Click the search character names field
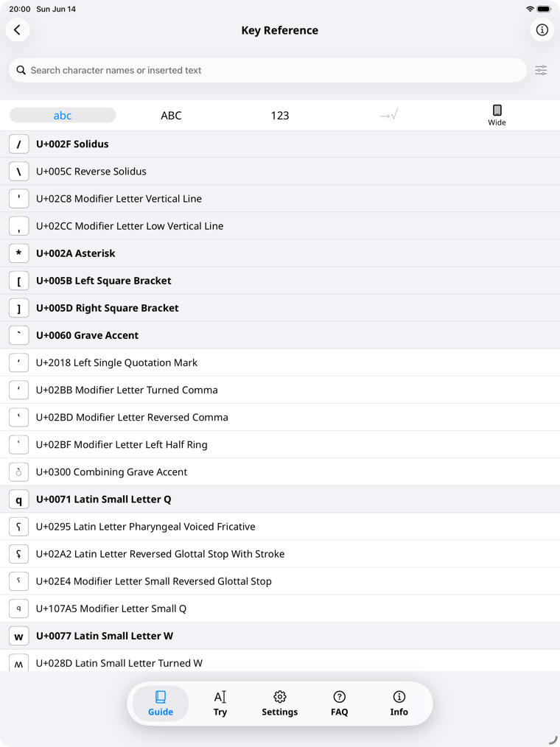560x747 pixels. coord(268,71)
